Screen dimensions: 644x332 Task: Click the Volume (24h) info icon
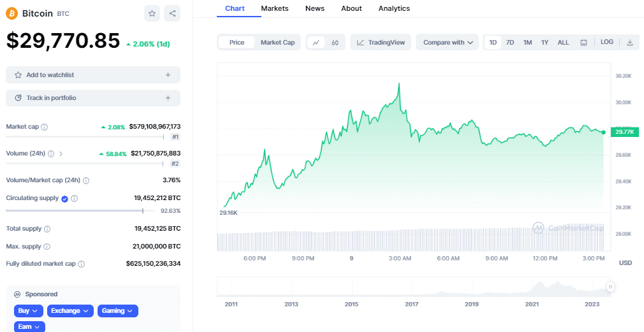[x=51, y=154]
